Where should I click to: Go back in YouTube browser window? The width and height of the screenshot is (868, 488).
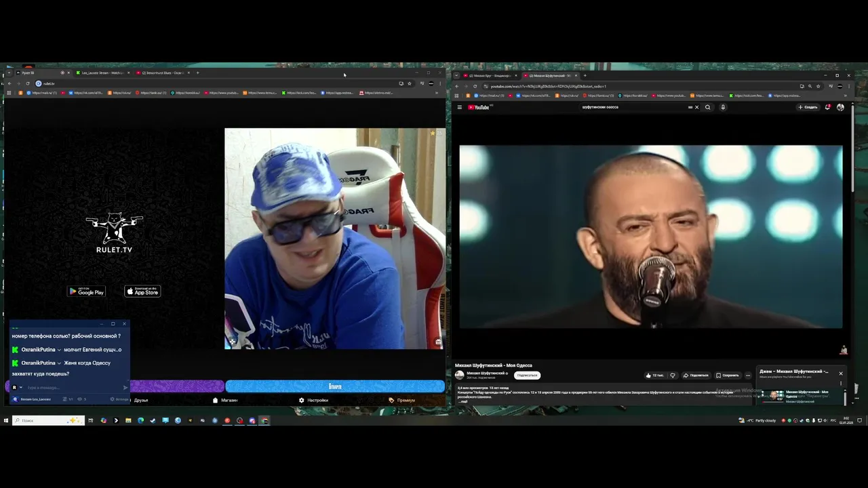(x=457, y=86)
